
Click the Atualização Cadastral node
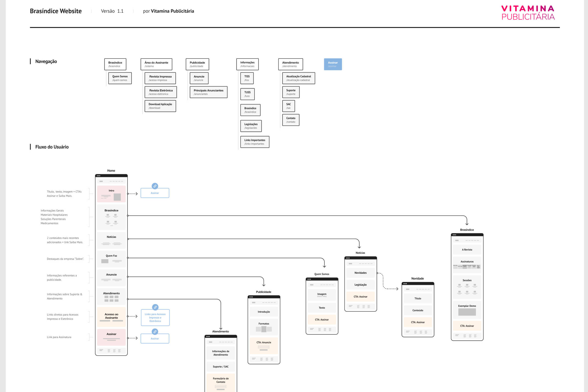click(299, 78)
